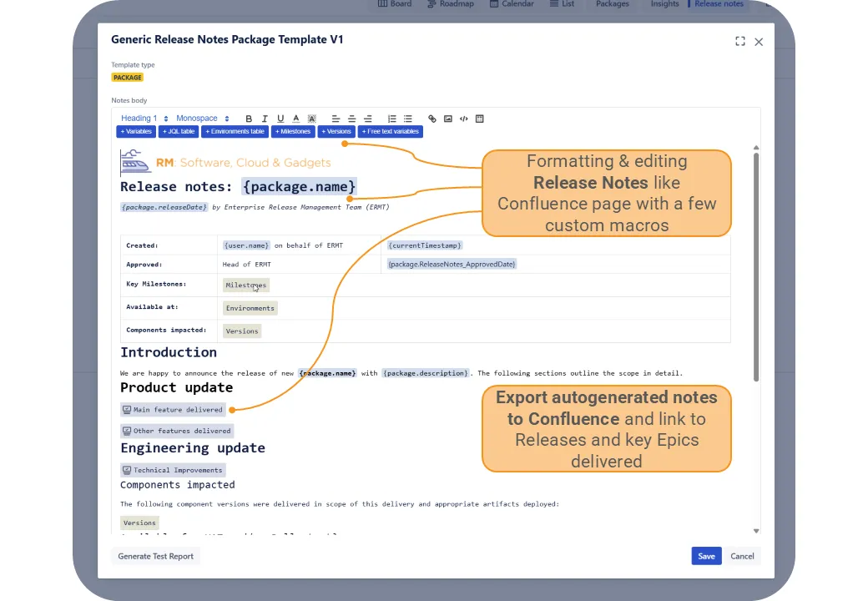Insert an image into the notes
This screenshot has height=601, width=868.
pos(448,119)
